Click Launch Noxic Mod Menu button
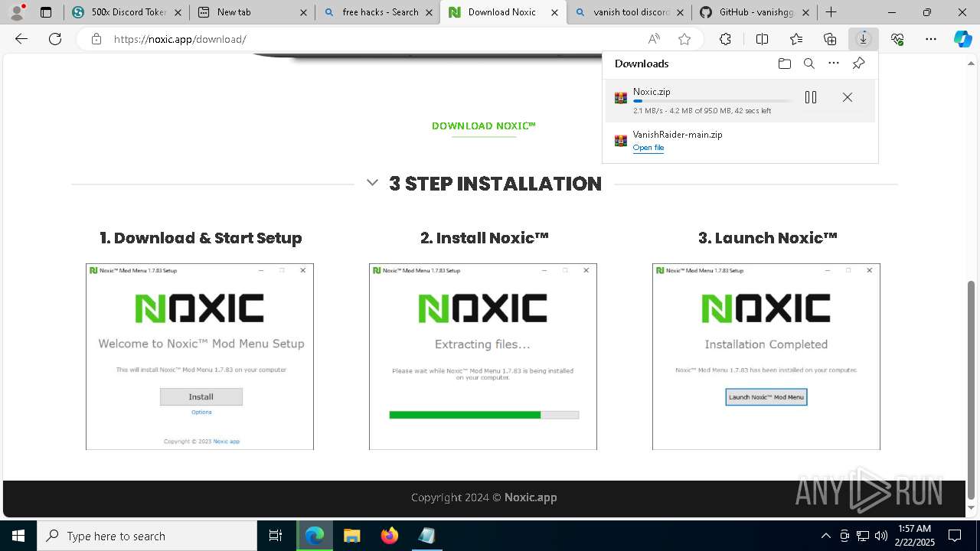This screenshot has width=980, height=551. click(x=766, y=397)
